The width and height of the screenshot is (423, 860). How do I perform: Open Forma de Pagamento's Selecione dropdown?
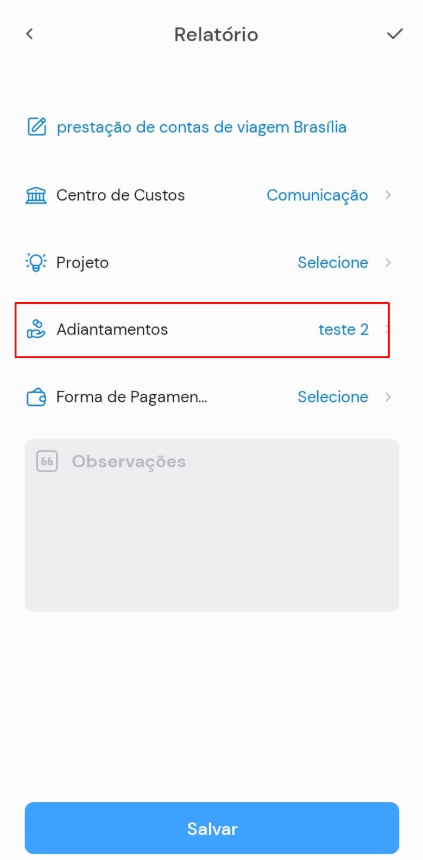333,397
